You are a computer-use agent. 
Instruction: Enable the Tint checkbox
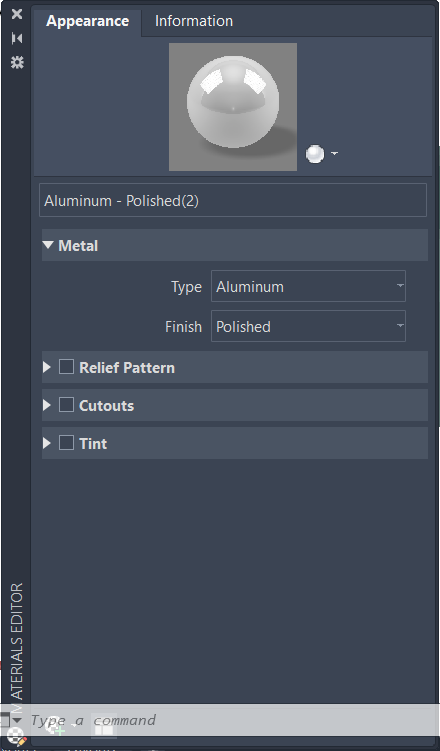pos(66,443)
